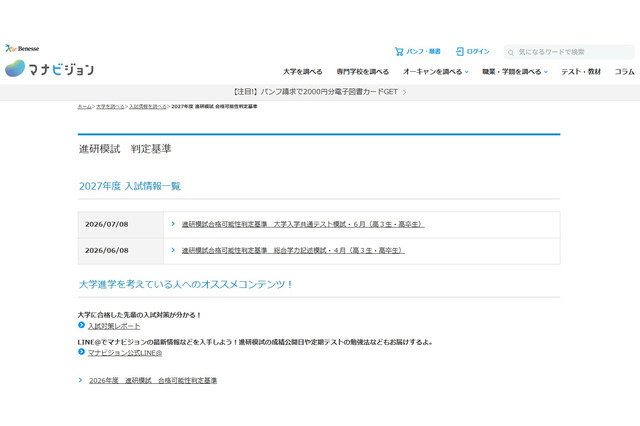
Task: Click the chevron before the 2026年度 link
Action: 80,380
